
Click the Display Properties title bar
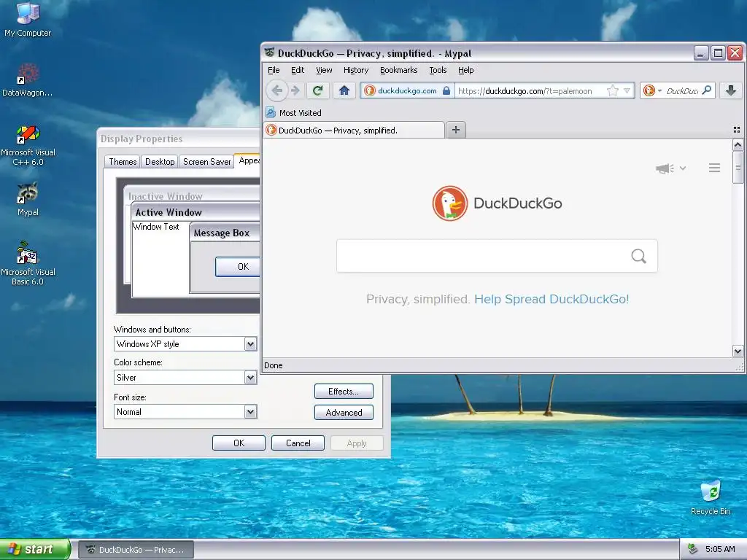tap(179, 139)
